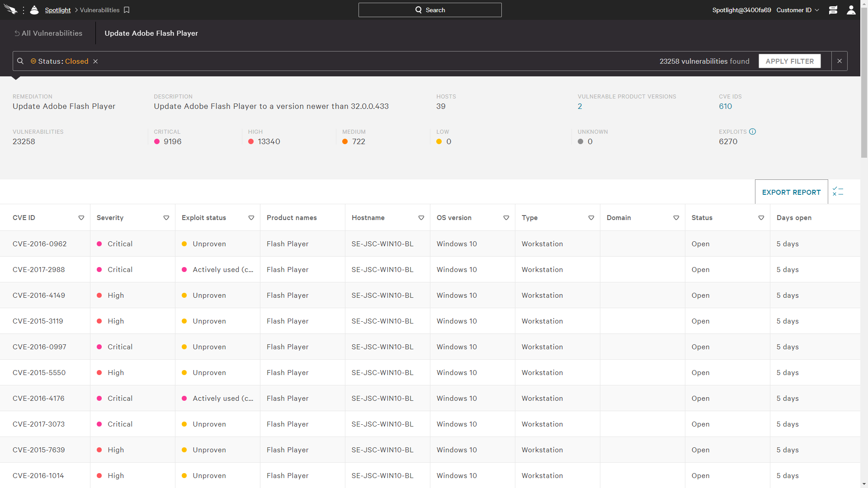Open the vertical dots app menu

[x=24, y=10]
